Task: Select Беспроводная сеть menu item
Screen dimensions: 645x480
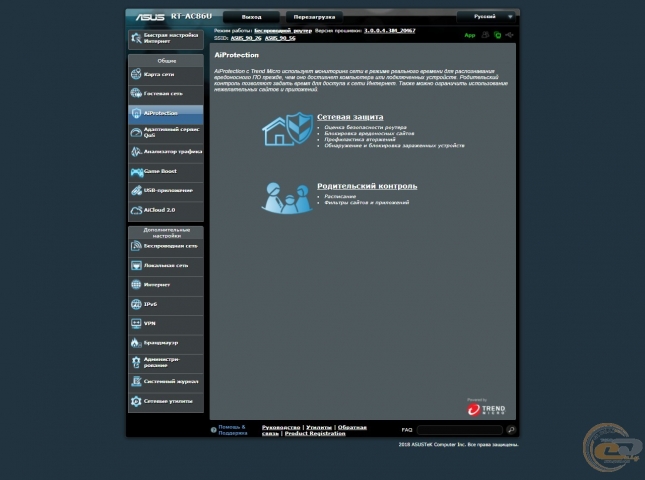Action: tap(166, 246)
